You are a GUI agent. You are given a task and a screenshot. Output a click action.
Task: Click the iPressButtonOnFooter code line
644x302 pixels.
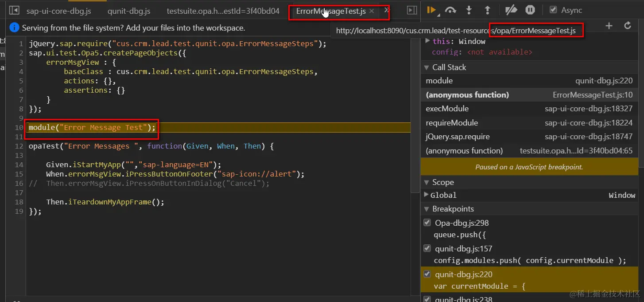pyautogui.click(x=175, y=174)
